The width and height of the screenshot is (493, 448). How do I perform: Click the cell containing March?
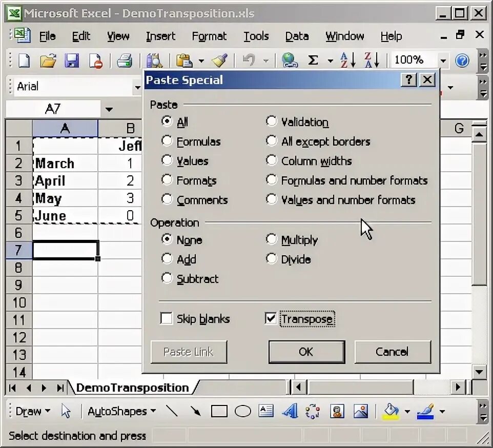(x=66, y=163)
